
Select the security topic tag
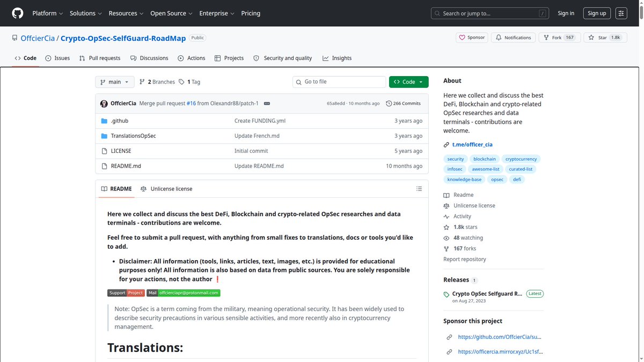point(456,159)
